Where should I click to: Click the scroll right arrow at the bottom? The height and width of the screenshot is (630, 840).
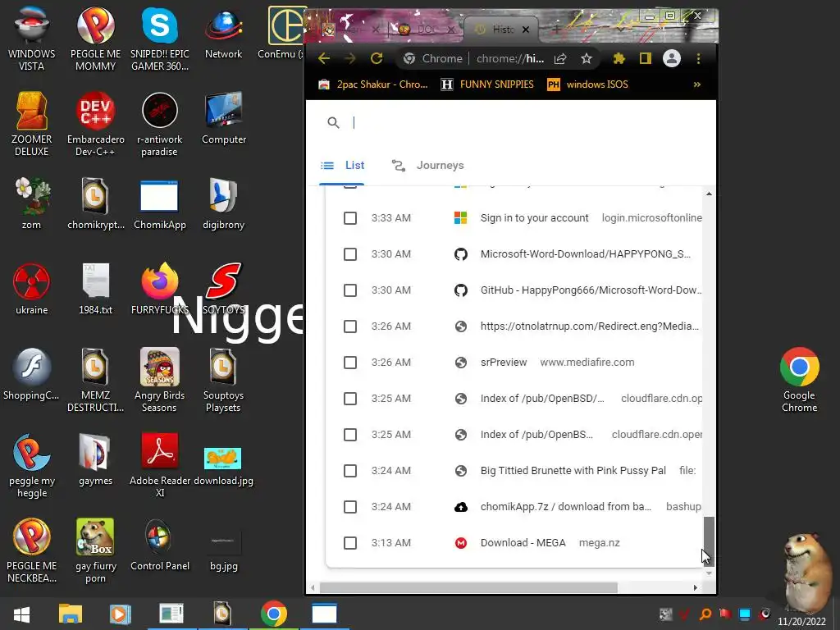pyautogui.click(x=696, y=587)
